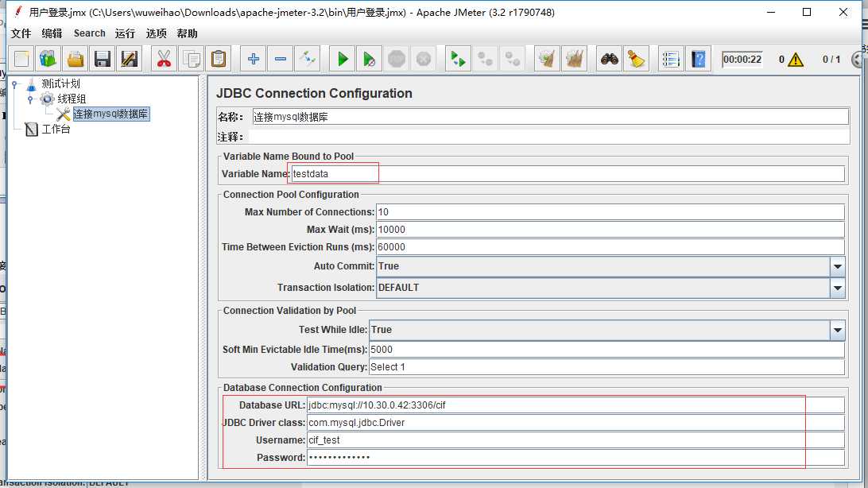Open the 运行 menu
The height and width of the screenshot is (488, 868).
click(x=125, y=33)
